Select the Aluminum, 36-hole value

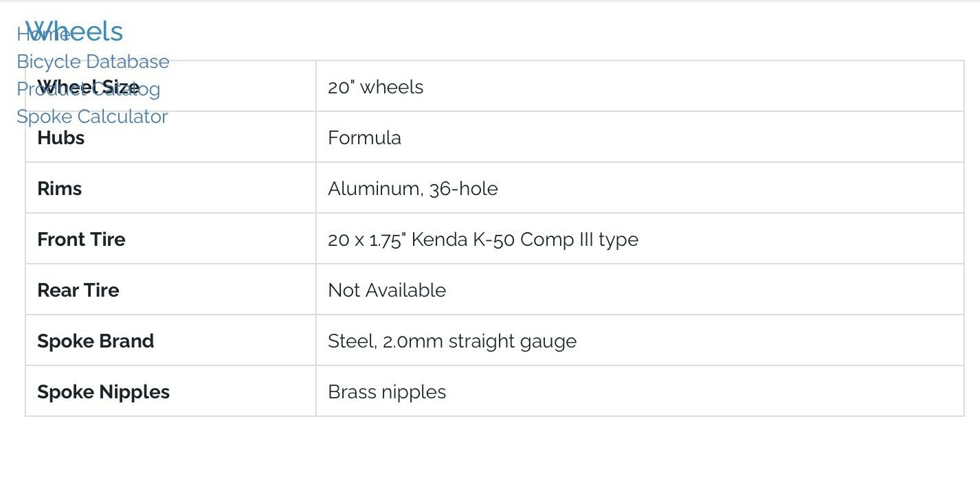coord(412,189)
